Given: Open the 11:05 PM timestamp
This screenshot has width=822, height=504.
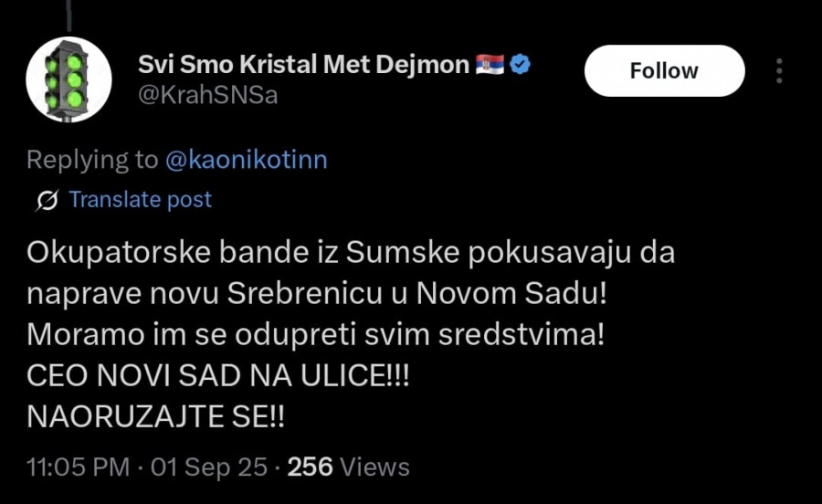Looking at the screenshot, I should pos(78,467).
